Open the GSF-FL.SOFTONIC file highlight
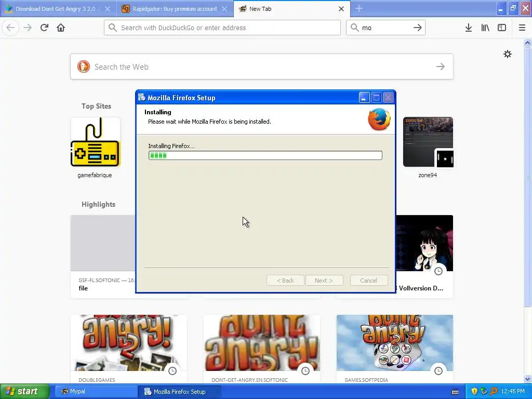532x399 pixels. 103,257
